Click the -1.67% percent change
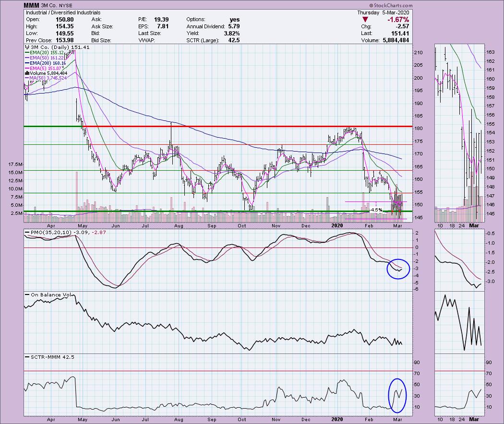 398,20
